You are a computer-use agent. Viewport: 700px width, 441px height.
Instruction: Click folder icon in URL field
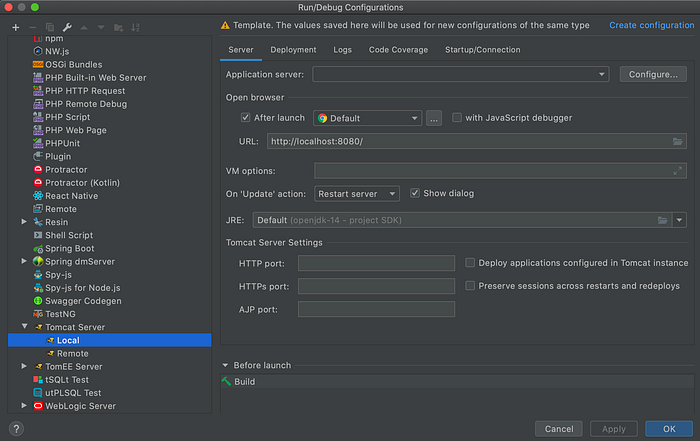click(x=677, y=141)
